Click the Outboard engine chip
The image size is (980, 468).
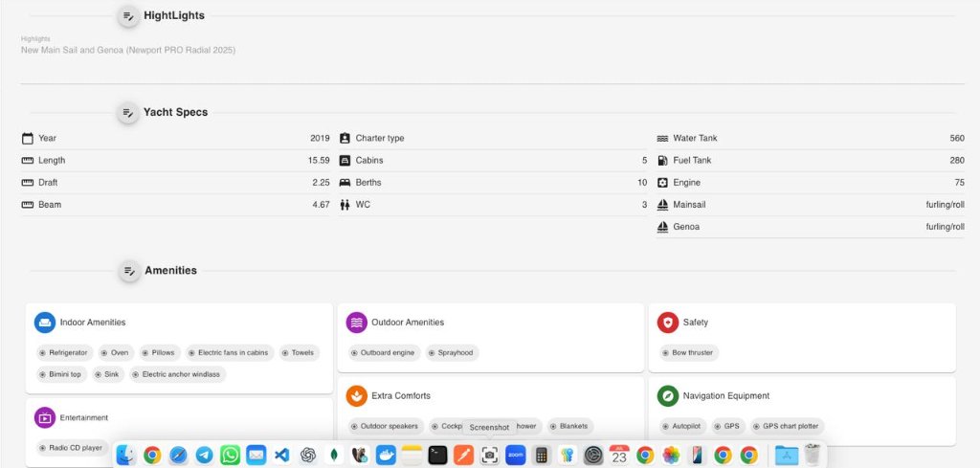(382, 352)
